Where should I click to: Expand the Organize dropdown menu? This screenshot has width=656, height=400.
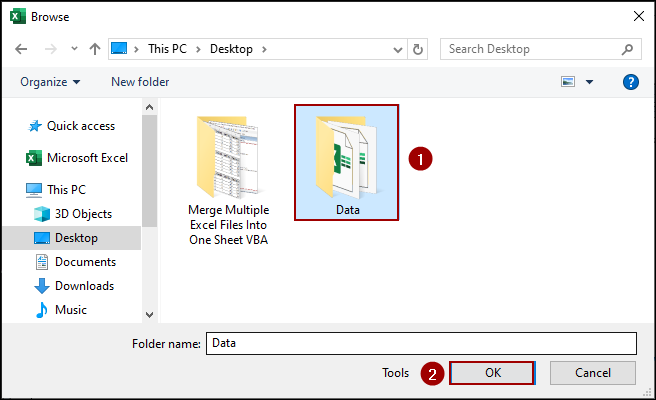50,82
